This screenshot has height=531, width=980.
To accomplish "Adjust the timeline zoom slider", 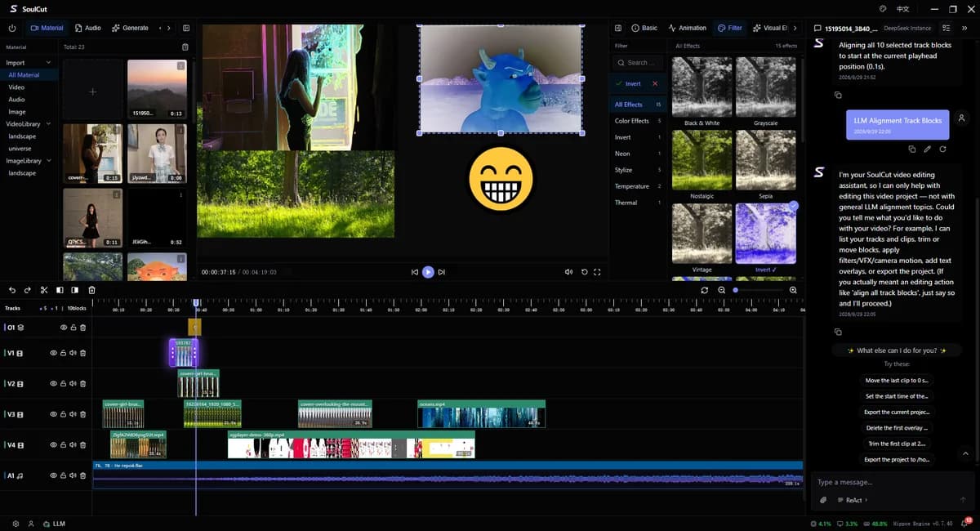I will tap(758, 290).
